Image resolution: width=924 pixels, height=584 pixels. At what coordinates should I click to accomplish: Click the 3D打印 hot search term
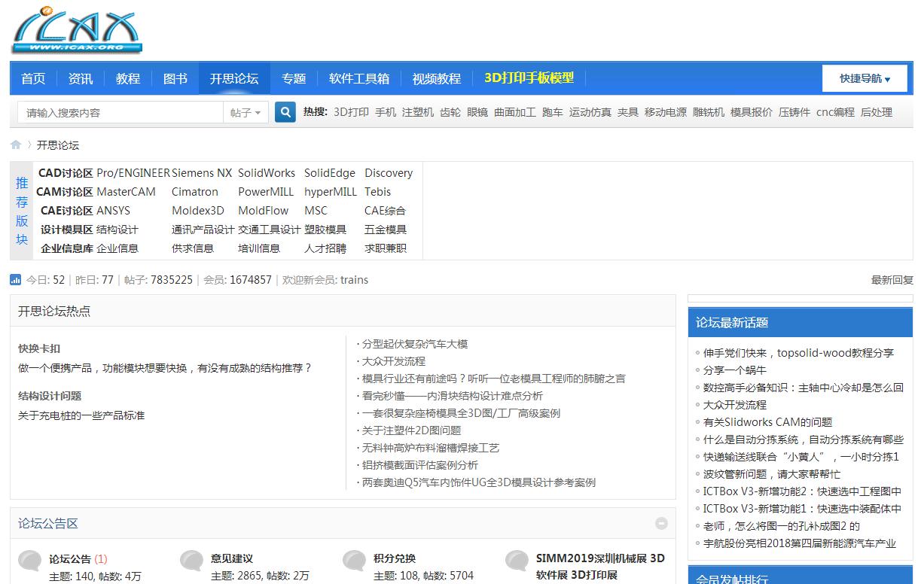click(x=351, y=111)
